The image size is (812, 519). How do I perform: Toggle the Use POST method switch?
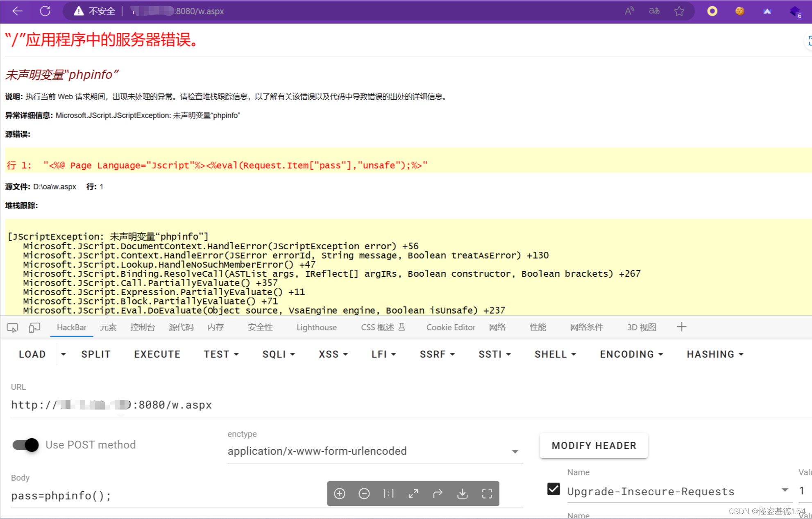coord(26,445)
